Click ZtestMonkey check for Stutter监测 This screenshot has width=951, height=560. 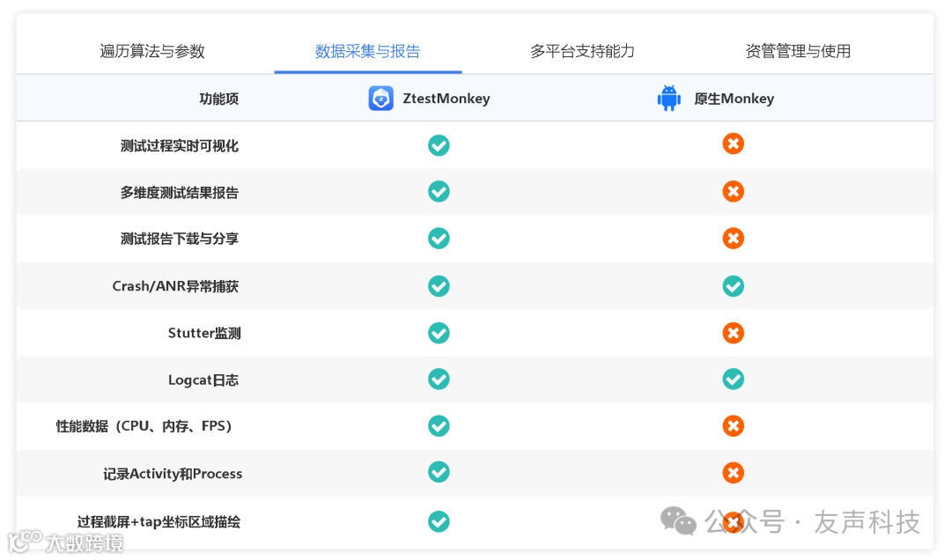pos(439,333)
